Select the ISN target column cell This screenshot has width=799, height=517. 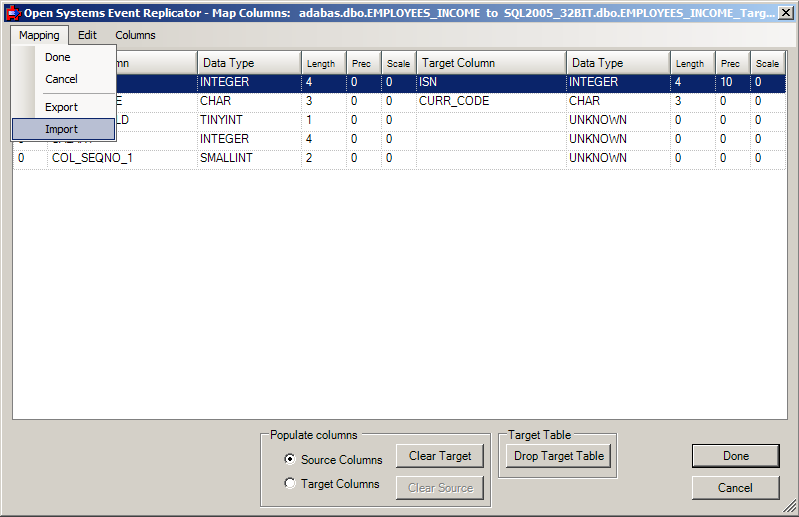click(x=491, y=82)
